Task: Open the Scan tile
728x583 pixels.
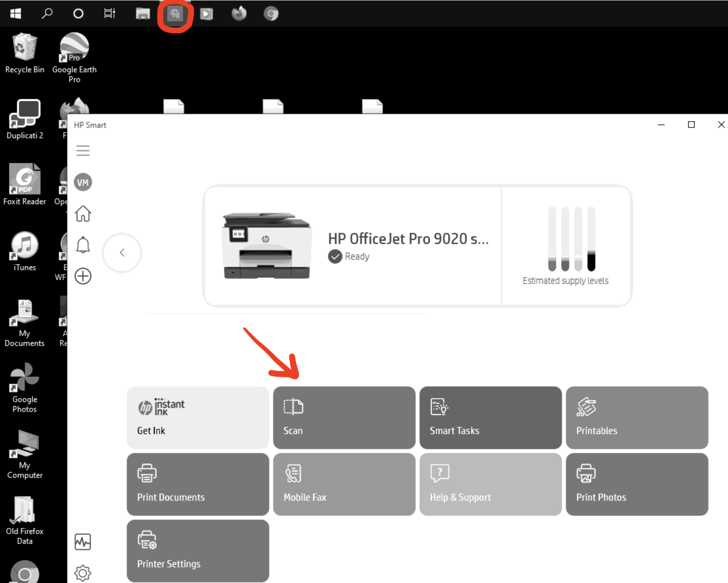Action: click(x=344, y=417)
